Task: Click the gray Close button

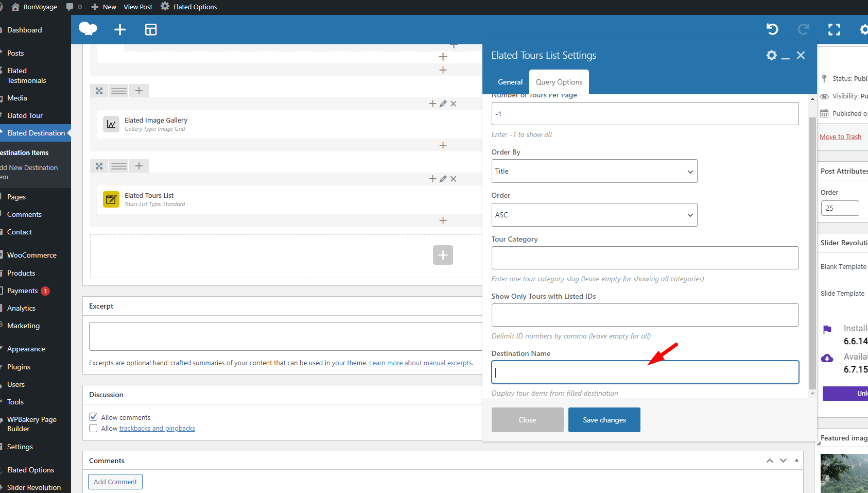Action: coord(527,420)
